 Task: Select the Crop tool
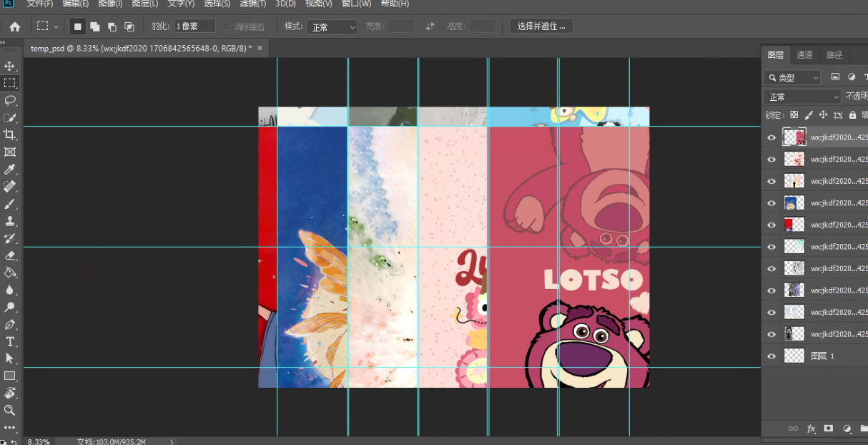[x=10, y=135]
